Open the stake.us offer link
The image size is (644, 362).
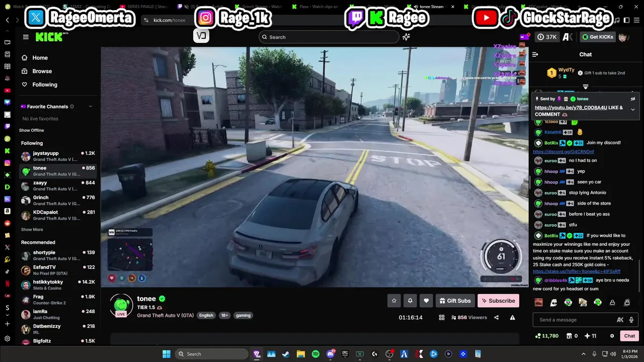point(577,271)
